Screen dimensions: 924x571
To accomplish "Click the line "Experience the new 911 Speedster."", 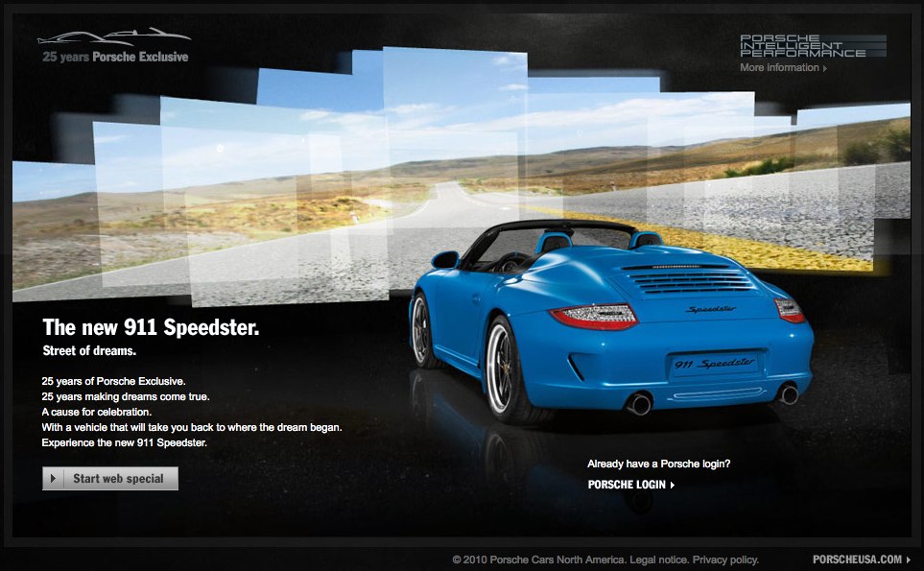I will 125,442.
